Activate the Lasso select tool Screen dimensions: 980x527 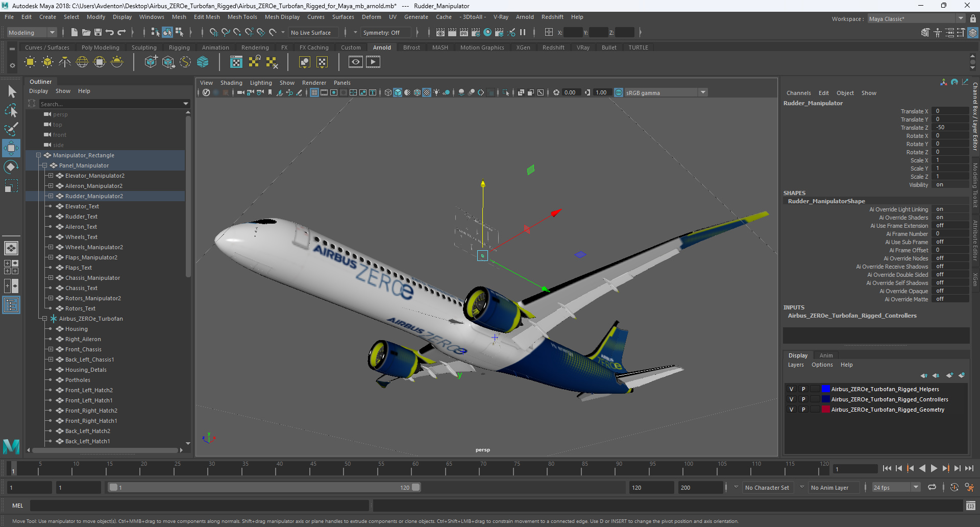[11, 110]
